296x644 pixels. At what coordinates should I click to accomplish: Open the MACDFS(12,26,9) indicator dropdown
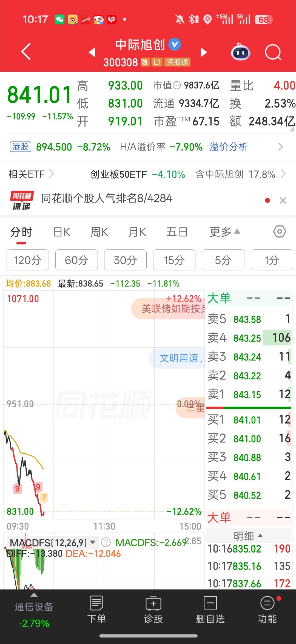53,542
